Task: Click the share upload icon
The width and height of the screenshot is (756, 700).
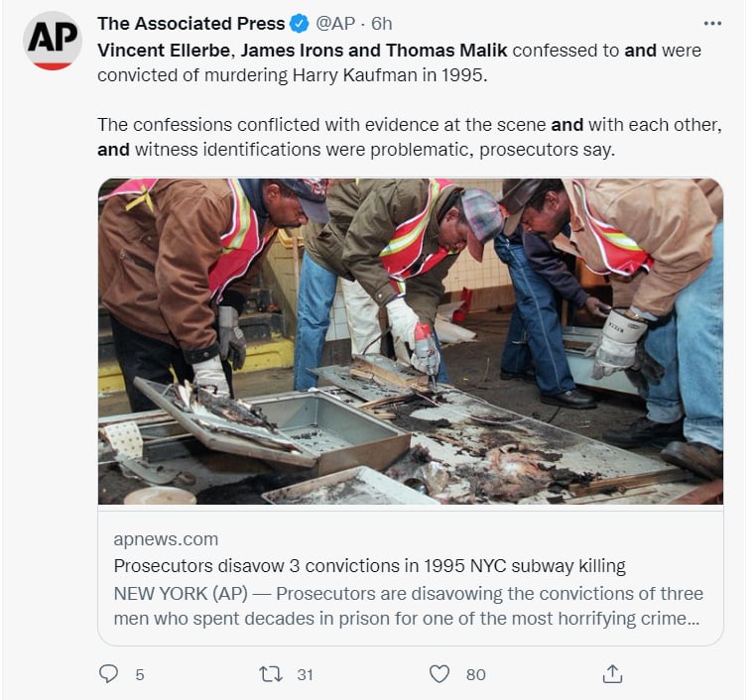Action: pyautogui.click(x=612, y=673)
